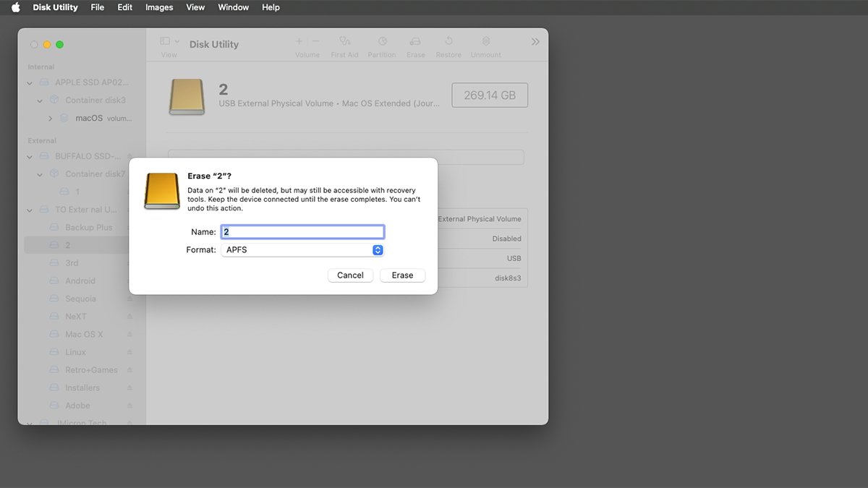This screenshot has height=488, width=868.
Task: Click the Partition pie chart icon
Action: 382,41
